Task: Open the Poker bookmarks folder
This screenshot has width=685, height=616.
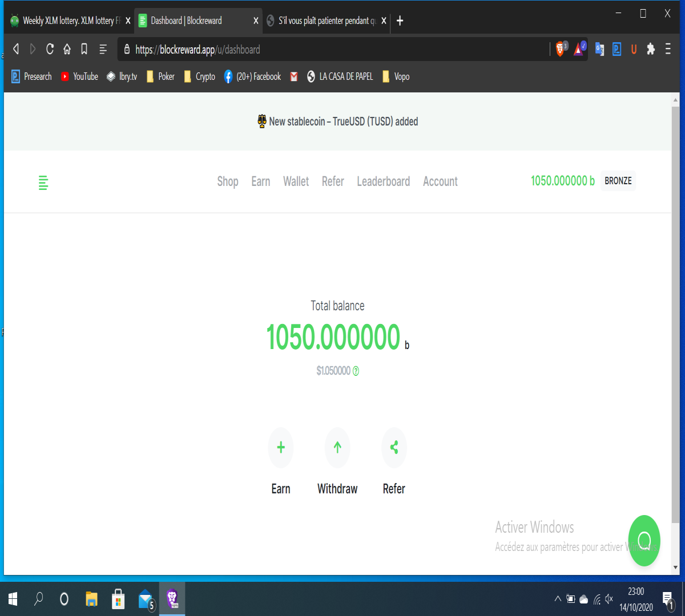Action: [160, 76]
